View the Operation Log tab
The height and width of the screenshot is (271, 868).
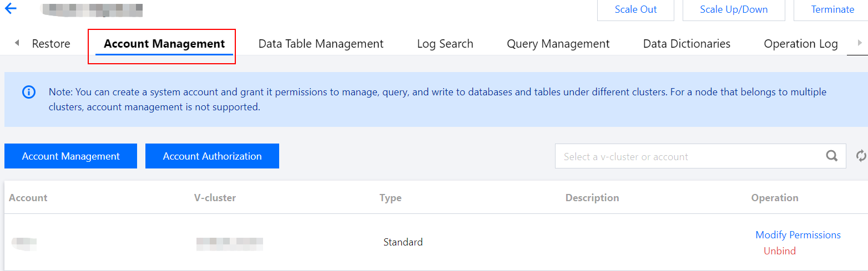pyautogui.click(x=800, y=44)
